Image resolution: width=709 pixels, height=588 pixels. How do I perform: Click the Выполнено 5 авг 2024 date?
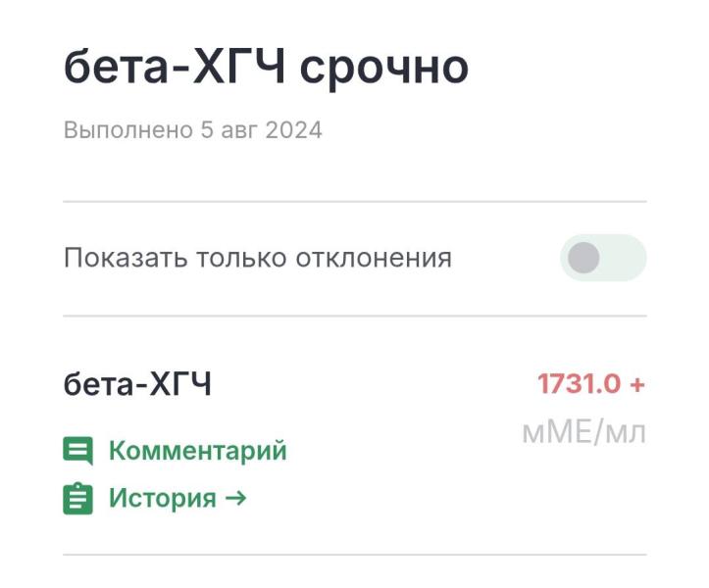192,130
